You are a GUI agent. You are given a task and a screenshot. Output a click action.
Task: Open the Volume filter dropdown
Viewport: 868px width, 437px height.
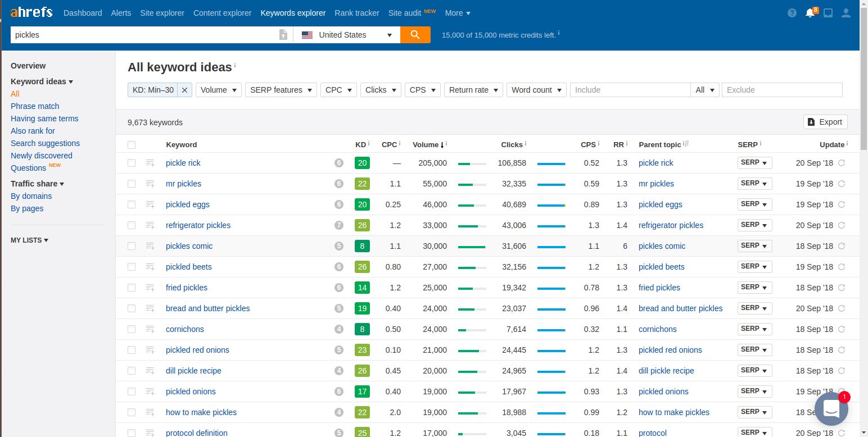coord(219,90)
